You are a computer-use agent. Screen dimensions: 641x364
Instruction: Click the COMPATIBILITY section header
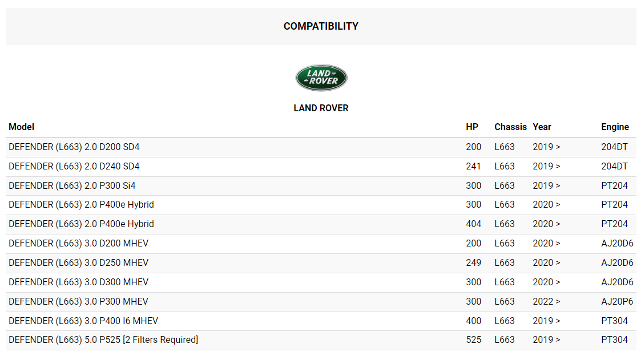[x=321, y=26]
